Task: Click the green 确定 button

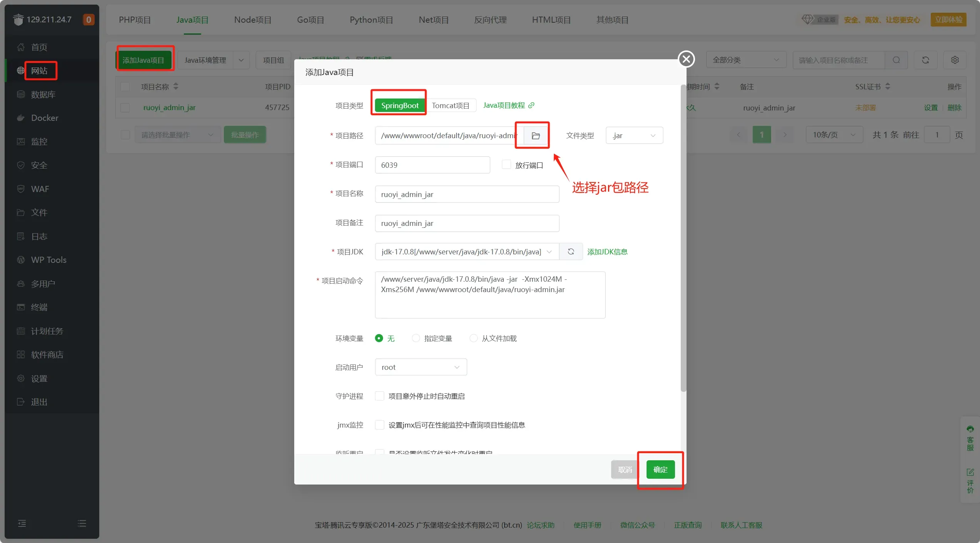Action: click(x=660, y=469)
